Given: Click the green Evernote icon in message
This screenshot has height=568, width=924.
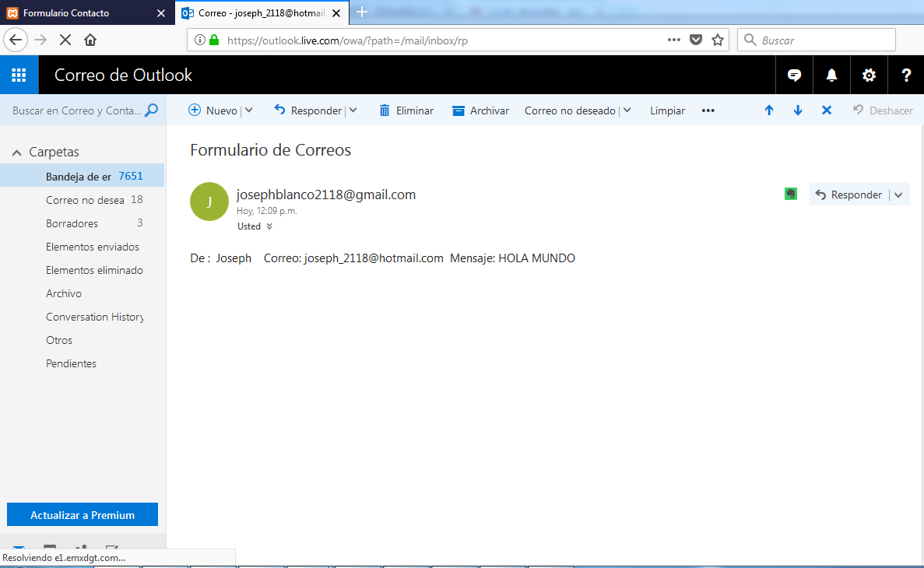Looking at the screenshot, I should tap(791, 194).
